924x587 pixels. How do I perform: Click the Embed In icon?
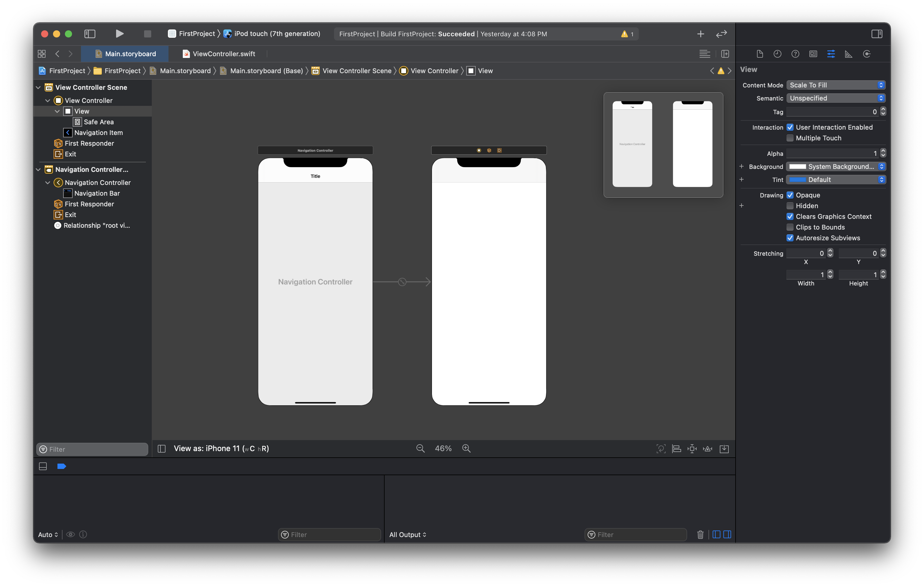(725, 449)
